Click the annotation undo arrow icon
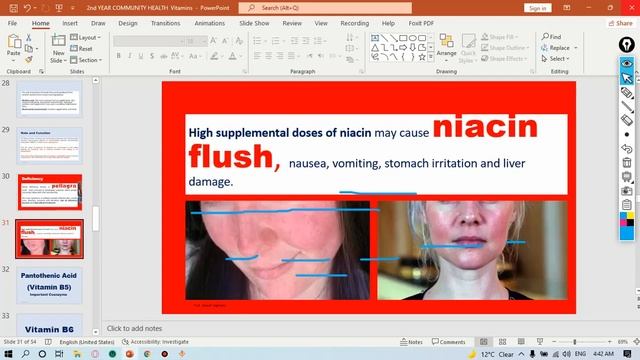 (x=627, y=149)
